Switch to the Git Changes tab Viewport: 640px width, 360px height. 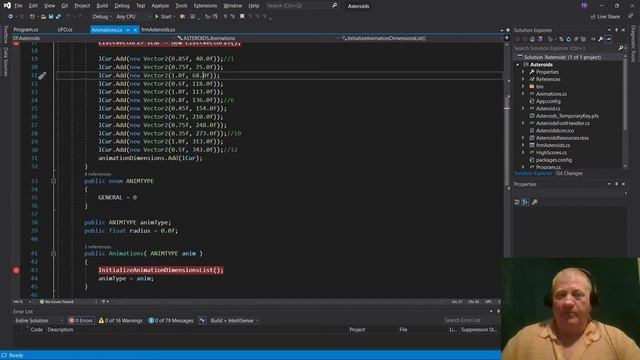569,173
